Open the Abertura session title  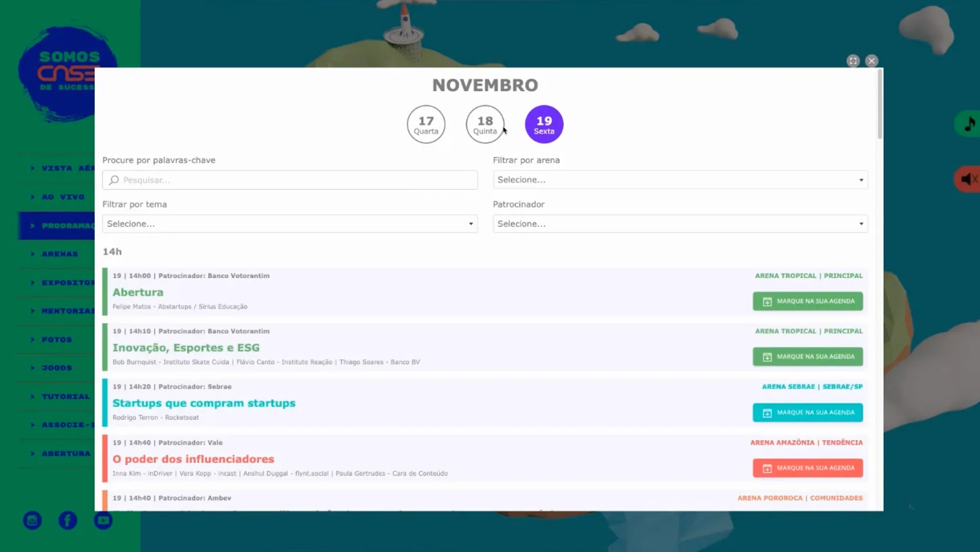coord(138,292)
